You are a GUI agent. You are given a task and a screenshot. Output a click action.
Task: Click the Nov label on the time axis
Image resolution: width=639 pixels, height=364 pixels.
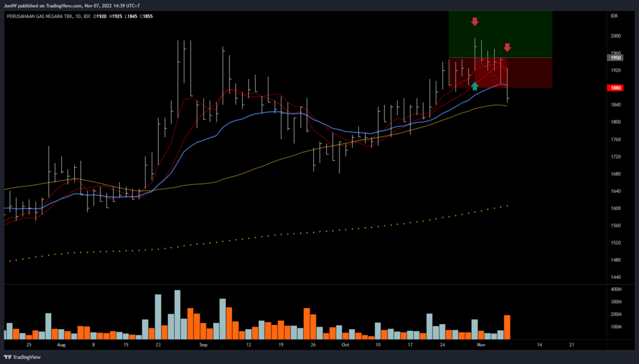click(x=480, y=344)
